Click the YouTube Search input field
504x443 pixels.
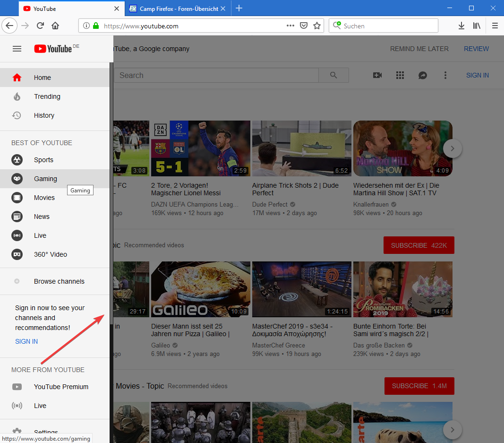[217, 75]
